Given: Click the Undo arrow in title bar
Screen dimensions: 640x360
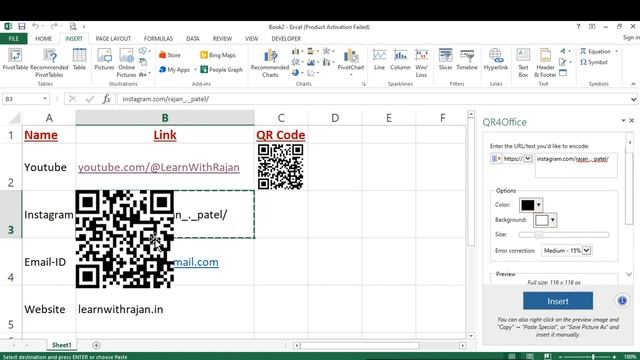Looking at the screenshot, I should tap(36, 27).
